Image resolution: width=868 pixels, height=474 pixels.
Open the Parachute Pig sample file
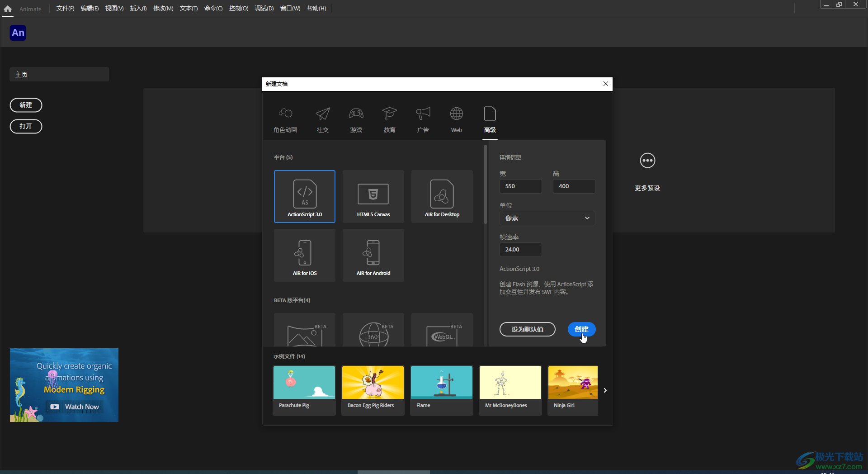click(x=304, y=390)
